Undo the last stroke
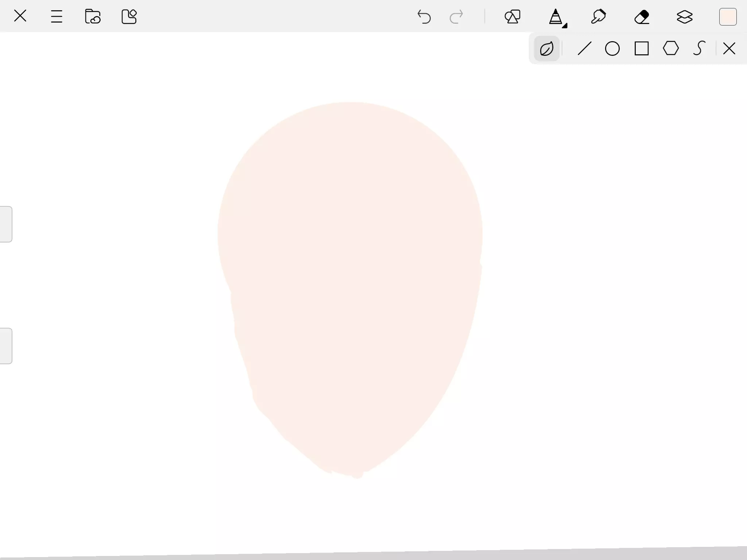This screenshot has height=560, width=747. click(424, 17)
